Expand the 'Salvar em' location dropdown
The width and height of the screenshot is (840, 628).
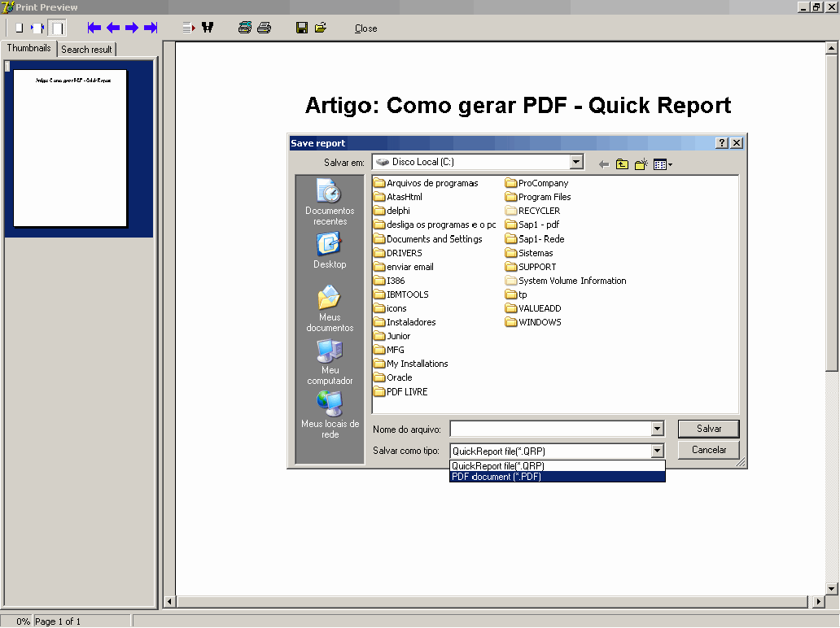[x=576, y=162]
